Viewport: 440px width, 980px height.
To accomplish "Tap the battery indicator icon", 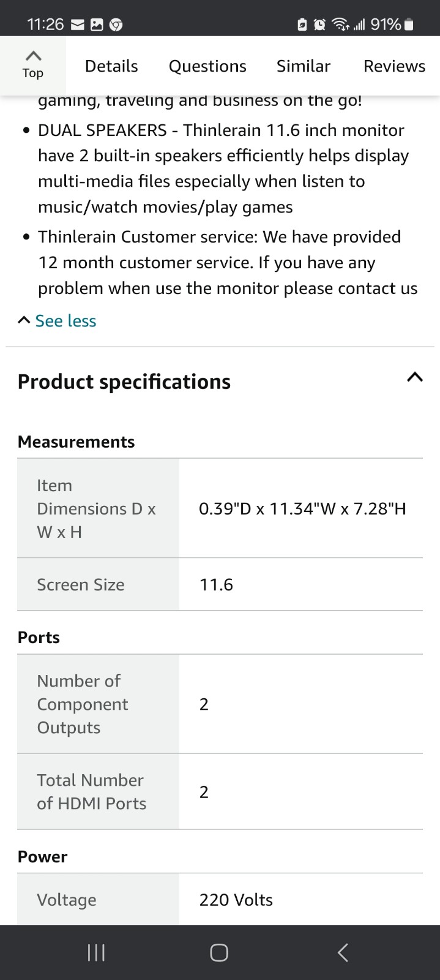I will click(x=409, y=24).
